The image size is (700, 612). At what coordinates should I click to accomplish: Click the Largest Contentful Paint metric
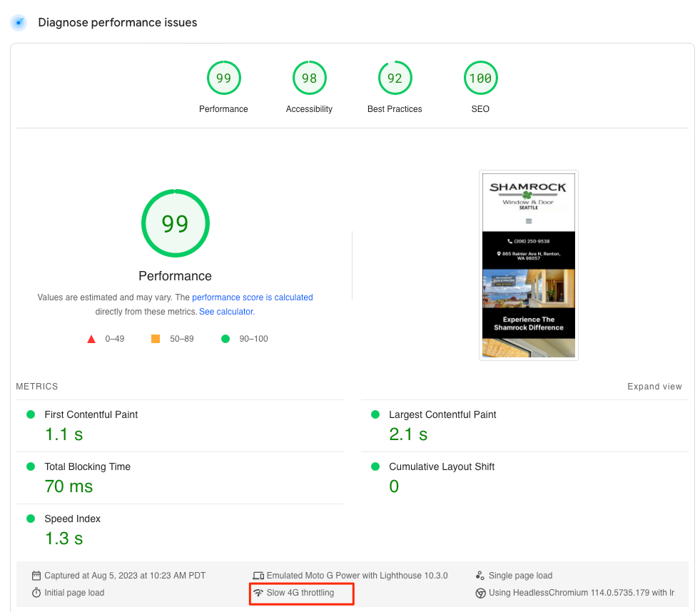click(x=442, y=414)
